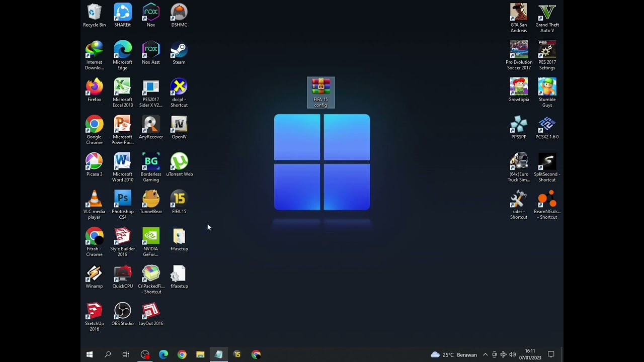
Task: Select Pro Evolution Soccer 2017 desktop icon
Action: click(x=519, y=56)
